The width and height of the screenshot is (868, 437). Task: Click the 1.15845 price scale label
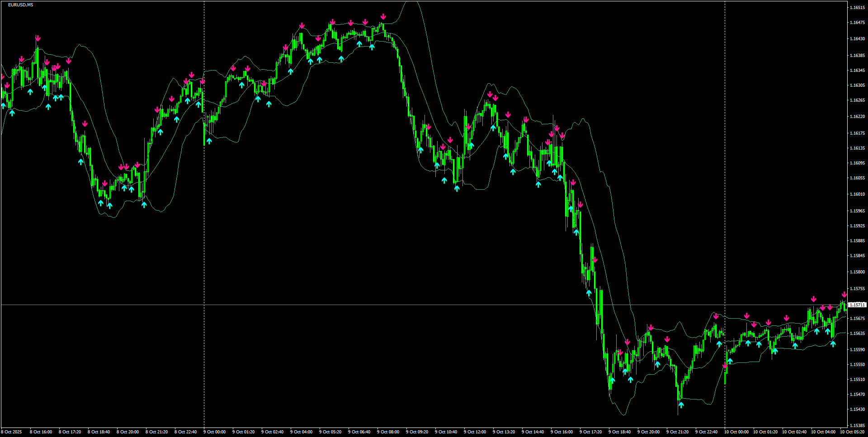(857, 256)
